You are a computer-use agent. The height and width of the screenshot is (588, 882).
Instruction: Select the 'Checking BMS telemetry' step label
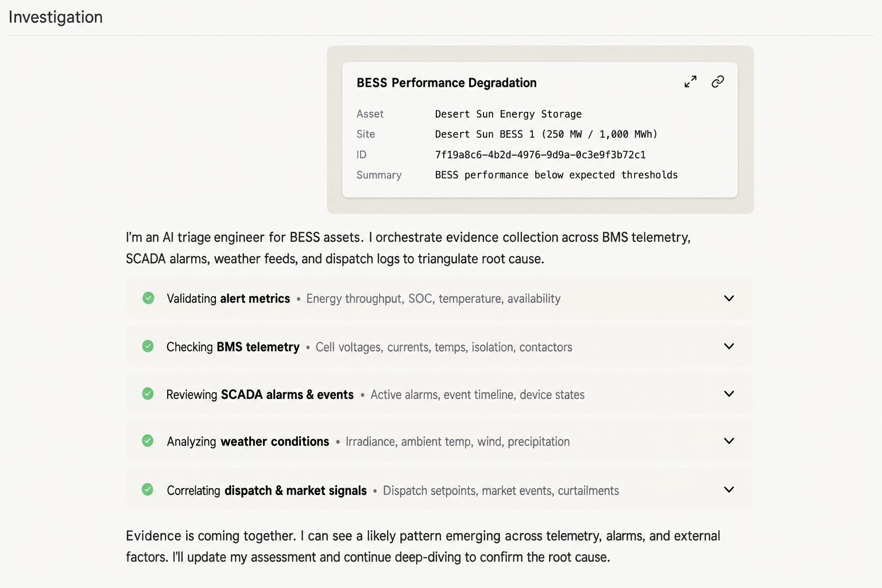(x=233, y=347)
